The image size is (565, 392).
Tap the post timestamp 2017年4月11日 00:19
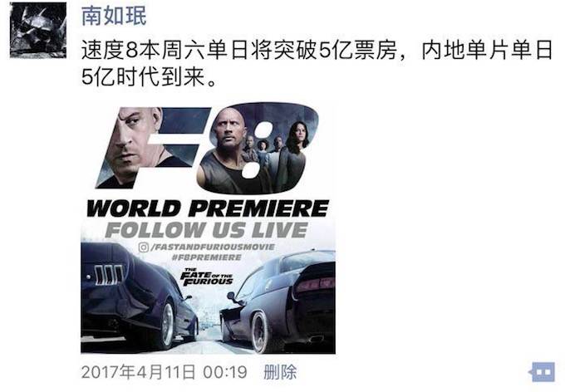165,372
